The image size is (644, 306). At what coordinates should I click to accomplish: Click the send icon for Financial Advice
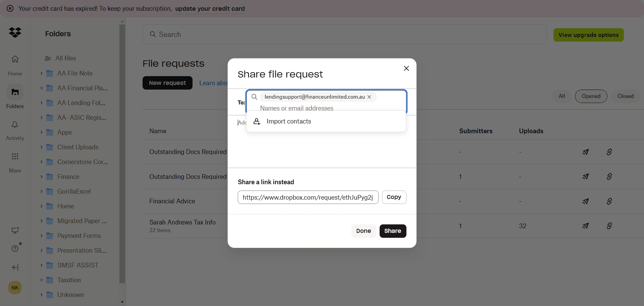(x=586, y=201)
